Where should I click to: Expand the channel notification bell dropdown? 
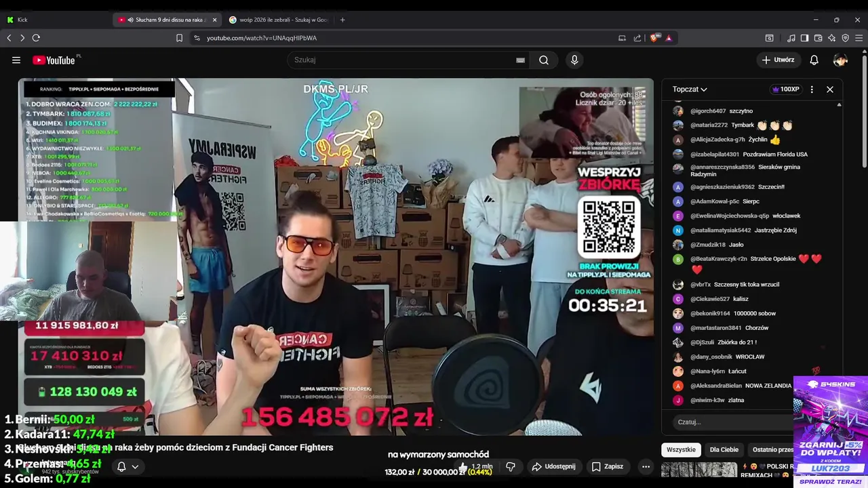[127, 466]
